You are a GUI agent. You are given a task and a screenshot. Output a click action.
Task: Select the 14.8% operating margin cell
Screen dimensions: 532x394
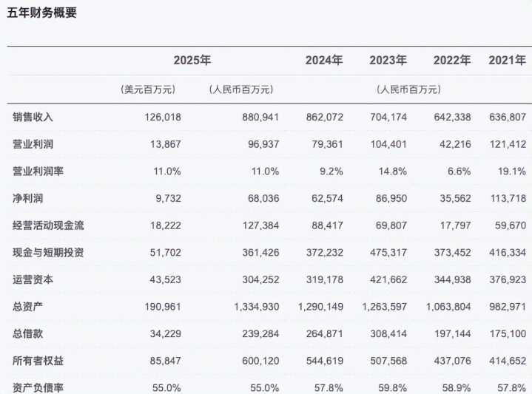[393, 171]
